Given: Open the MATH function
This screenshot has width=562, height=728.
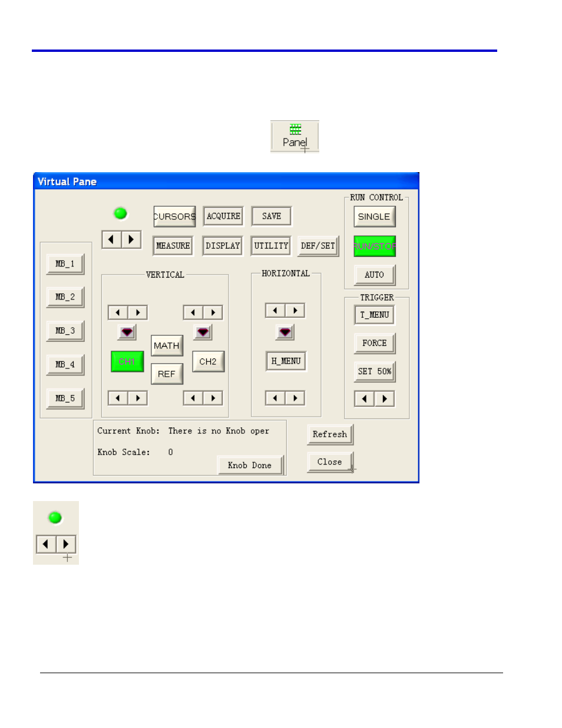Looking at the screenshot, I should click(167, 345).
